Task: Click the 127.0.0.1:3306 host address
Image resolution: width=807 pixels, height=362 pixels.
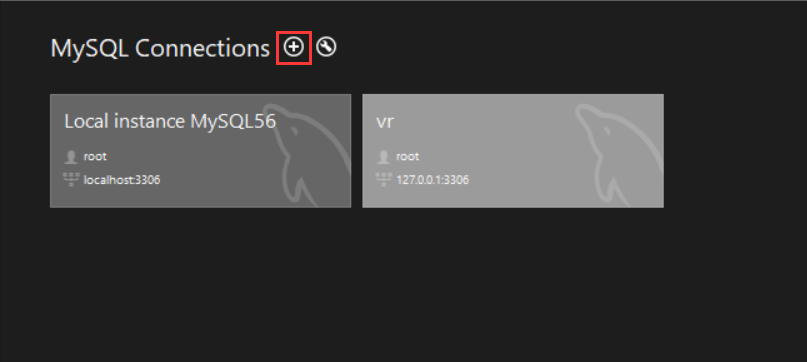Action: (432, 180)
